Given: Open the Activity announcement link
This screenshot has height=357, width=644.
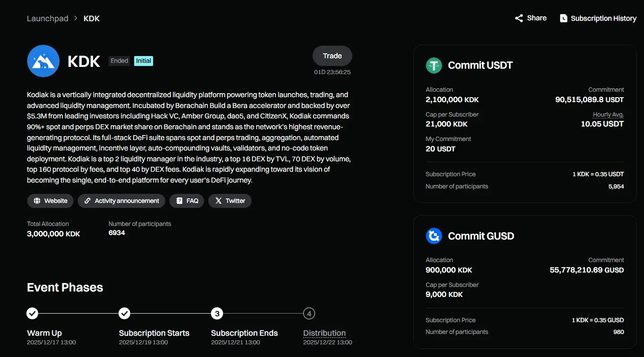Looking at the screenshot, I should 121,201.
